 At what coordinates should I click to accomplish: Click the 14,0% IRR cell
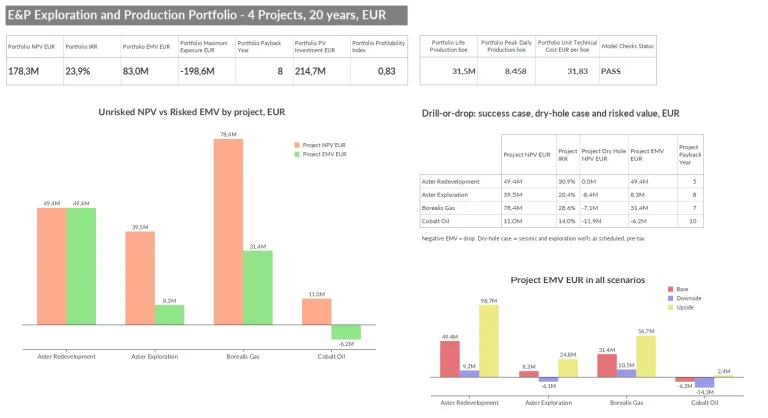tap(567, 221)
